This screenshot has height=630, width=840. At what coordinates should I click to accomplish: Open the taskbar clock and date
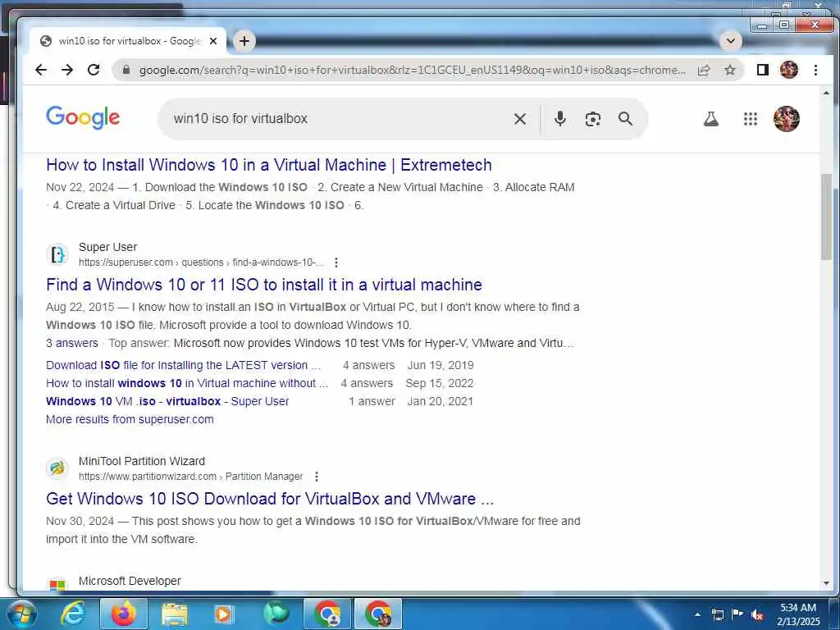click(798, 614)
